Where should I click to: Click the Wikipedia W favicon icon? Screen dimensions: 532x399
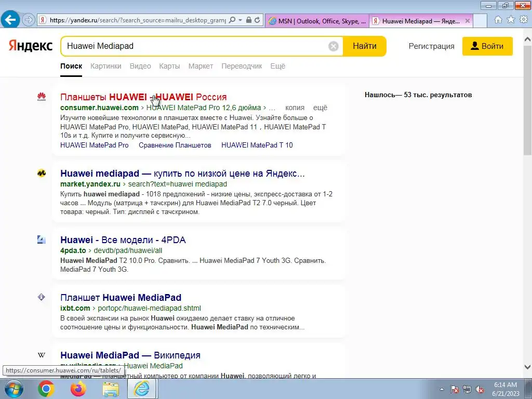[42, 355]
